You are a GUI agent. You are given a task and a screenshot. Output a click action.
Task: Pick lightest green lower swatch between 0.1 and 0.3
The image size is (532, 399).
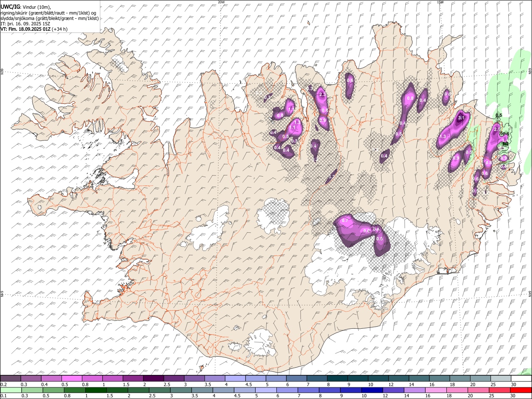[x=11, y=390]
